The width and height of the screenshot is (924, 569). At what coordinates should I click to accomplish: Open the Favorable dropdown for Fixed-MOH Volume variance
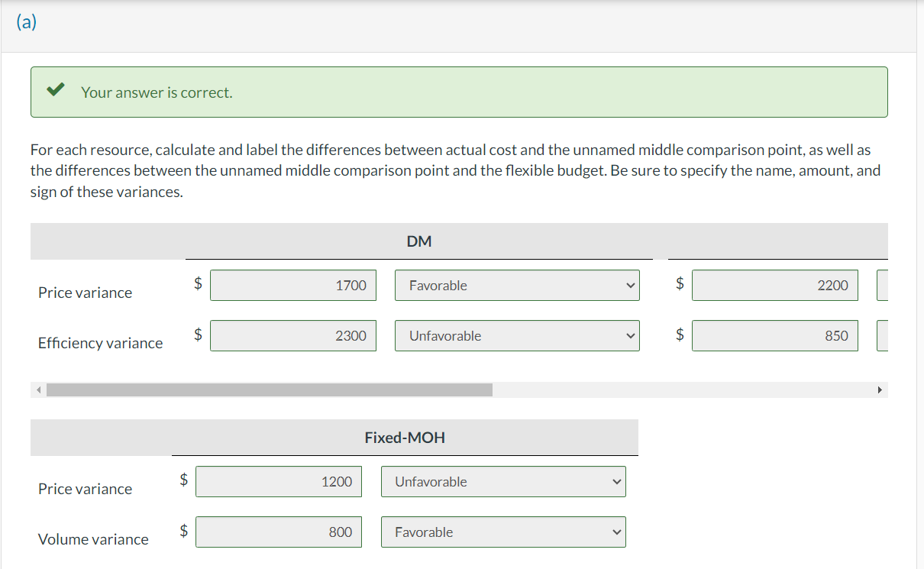click(502, 532)
